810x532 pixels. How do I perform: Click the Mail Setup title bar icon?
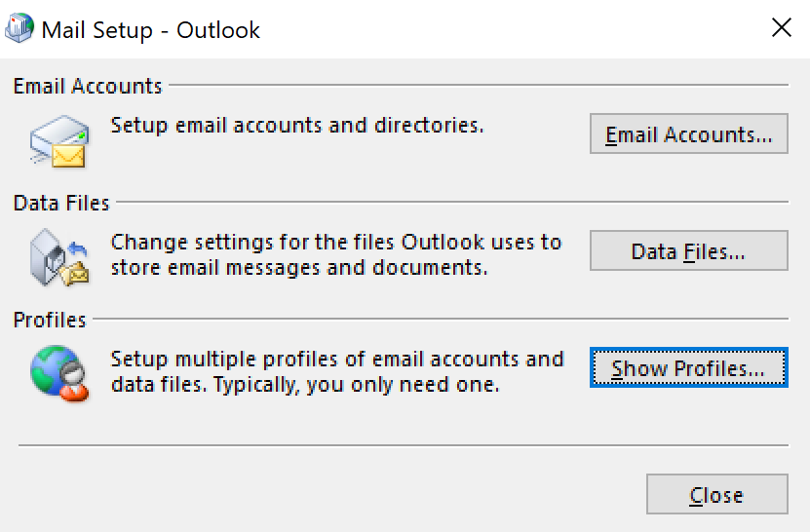(19, 28)
